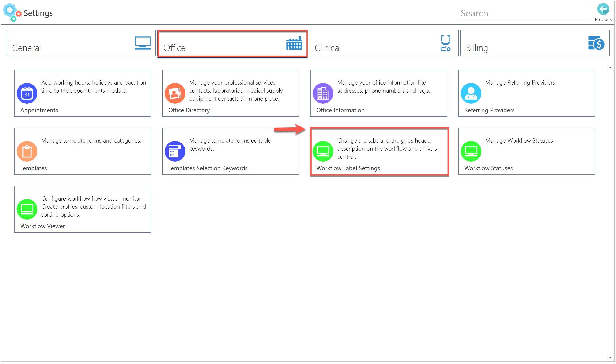Screen dimensions: 616x364
Task: Open the Referring Providers tile label
Action: tap(489, 110)
